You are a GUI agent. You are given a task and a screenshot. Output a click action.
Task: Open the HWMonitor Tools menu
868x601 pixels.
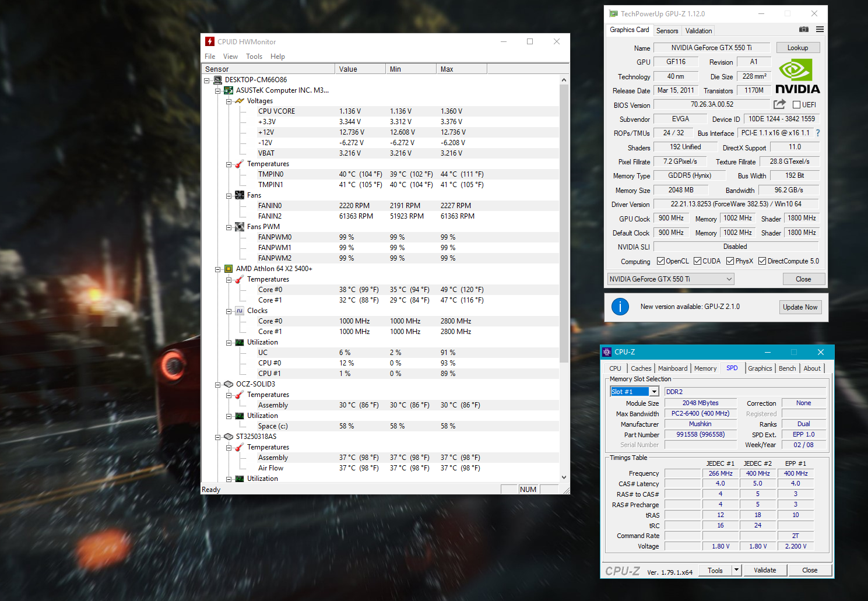(254, 57)
